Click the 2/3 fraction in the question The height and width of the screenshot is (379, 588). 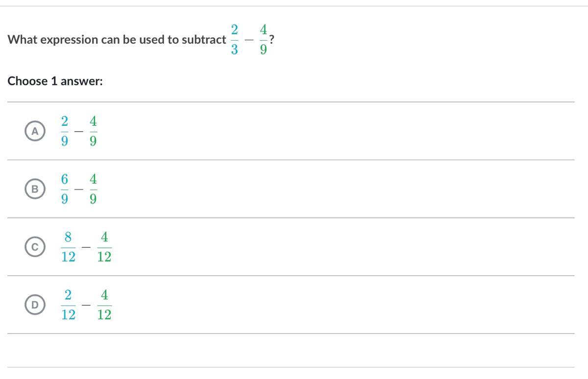(x=234, y=40)
